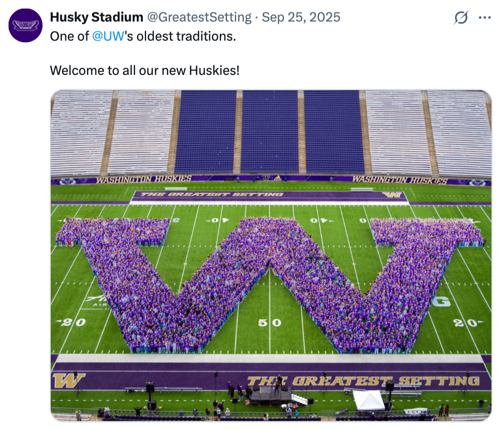Open the Husky Stadium display name
504x430 pixels.
(x=97, y=17)
